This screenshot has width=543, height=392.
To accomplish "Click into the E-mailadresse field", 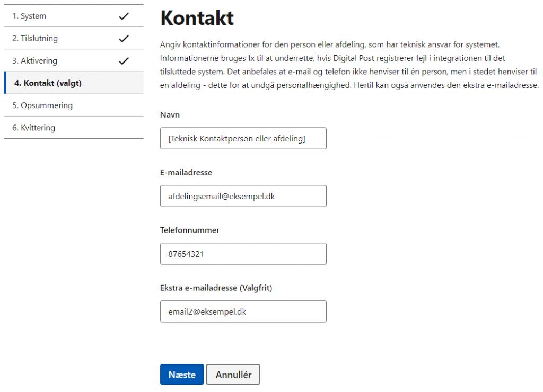I will [x=243, y=196].
